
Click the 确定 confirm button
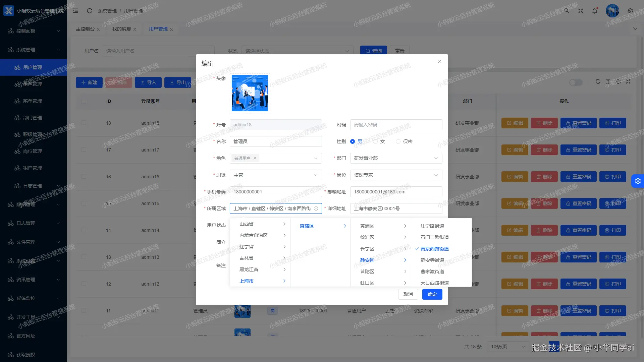pos(432,294)
